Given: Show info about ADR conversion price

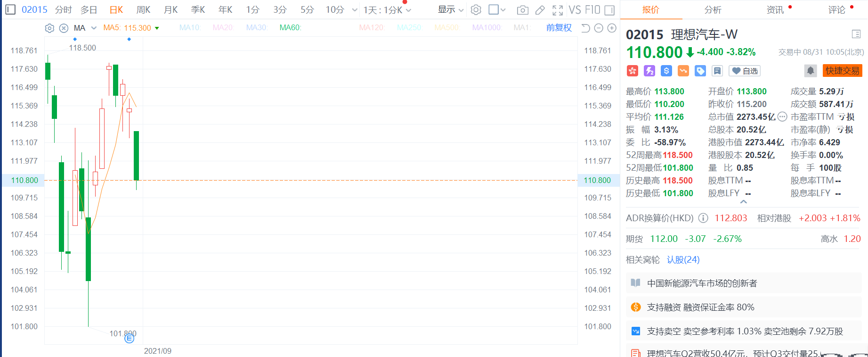Looking at the screenshot, I should 703,218.
